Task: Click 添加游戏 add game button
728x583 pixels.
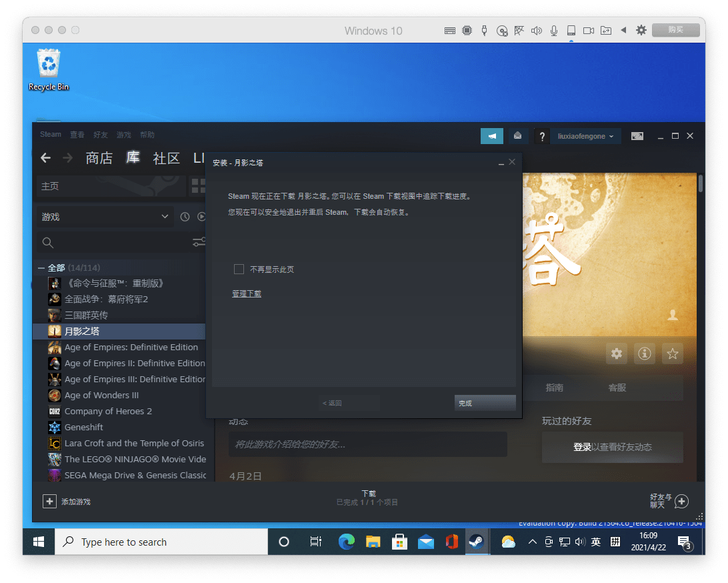Action: coord(67,502)
